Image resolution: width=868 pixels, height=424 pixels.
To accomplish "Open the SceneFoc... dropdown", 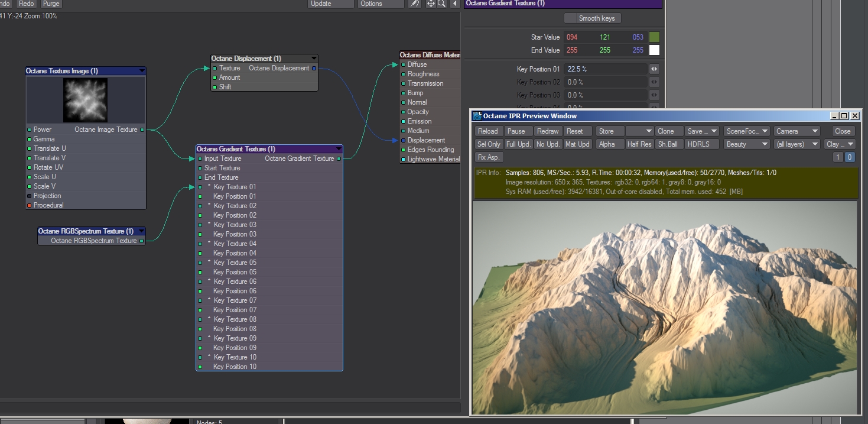I will [747, 131].
